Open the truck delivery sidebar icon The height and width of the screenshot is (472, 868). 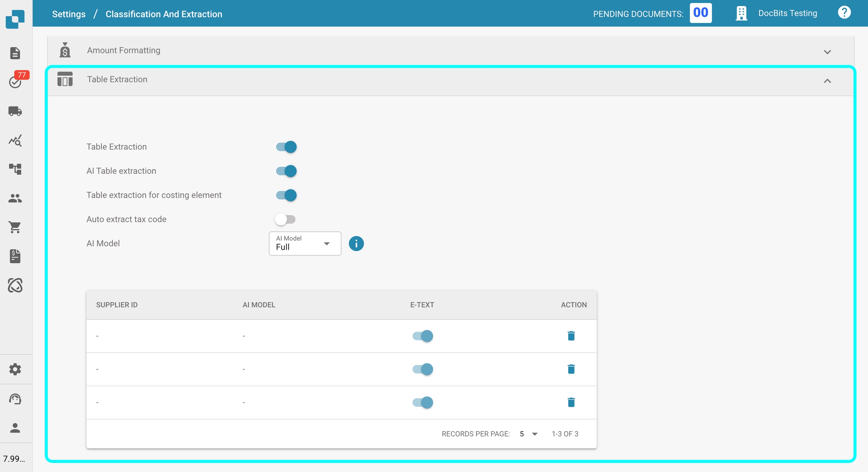[x=15, y=111]
